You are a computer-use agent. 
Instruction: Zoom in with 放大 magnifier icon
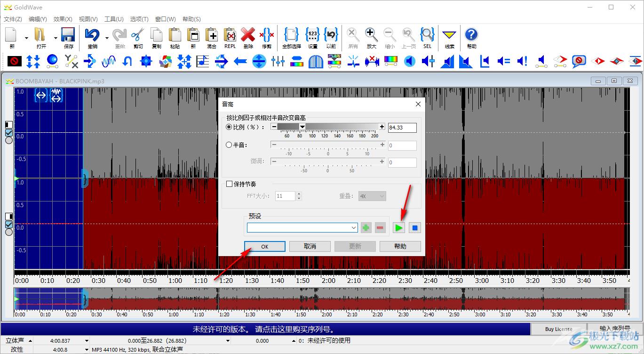pos(371,35)
